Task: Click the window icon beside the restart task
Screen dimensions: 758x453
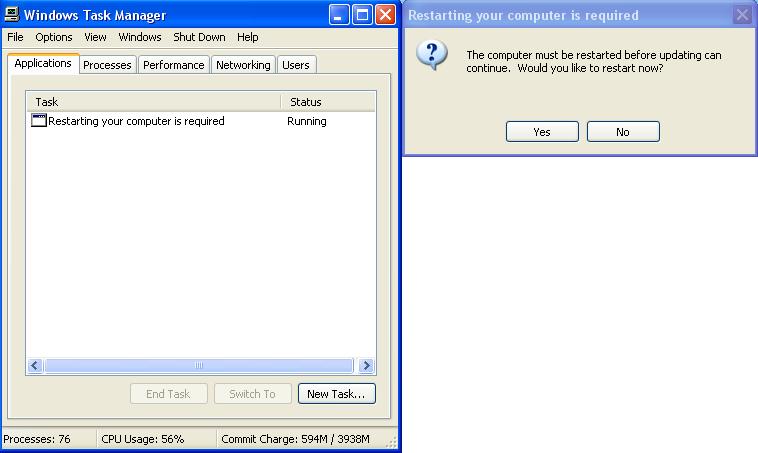Action: tap(39, 120)
